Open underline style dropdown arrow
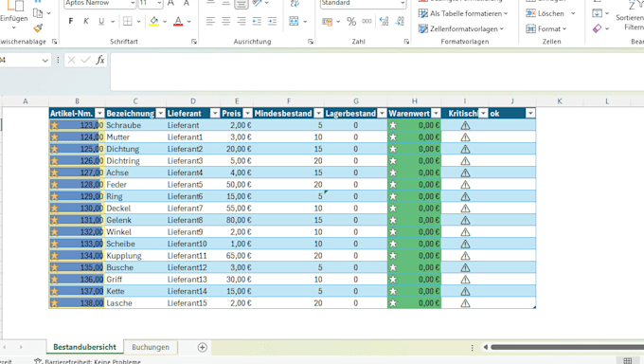 point(112,22)
